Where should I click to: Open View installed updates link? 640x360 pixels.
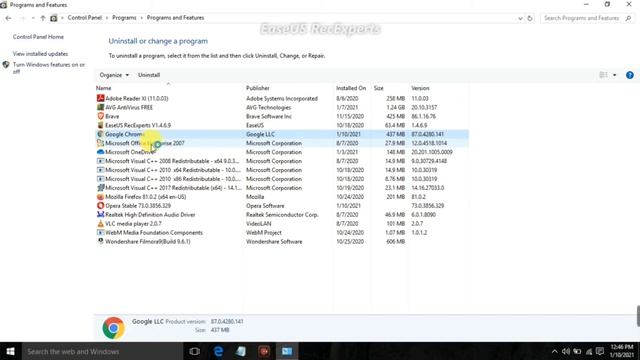tap(40, 54)
